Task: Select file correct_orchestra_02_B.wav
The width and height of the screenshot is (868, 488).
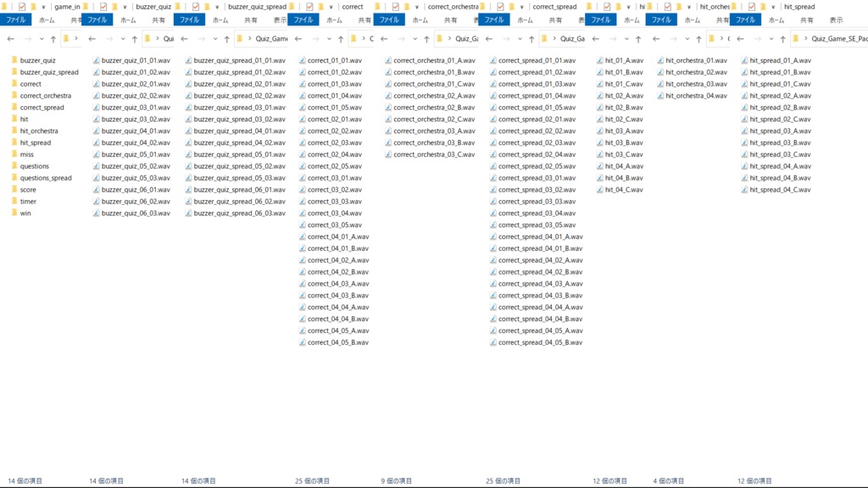Action: click(x=434, y=108)
